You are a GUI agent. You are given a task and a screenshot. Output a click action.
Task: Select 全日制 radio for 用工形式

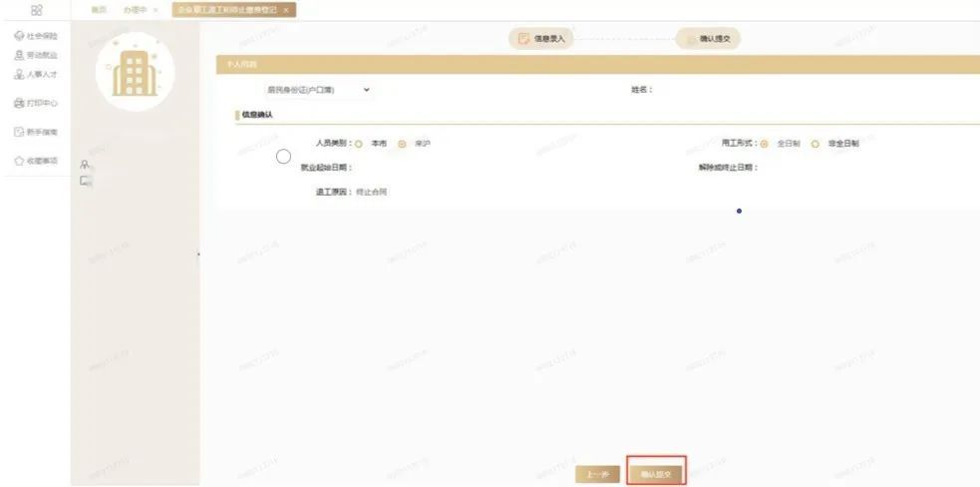pos(764,144)
